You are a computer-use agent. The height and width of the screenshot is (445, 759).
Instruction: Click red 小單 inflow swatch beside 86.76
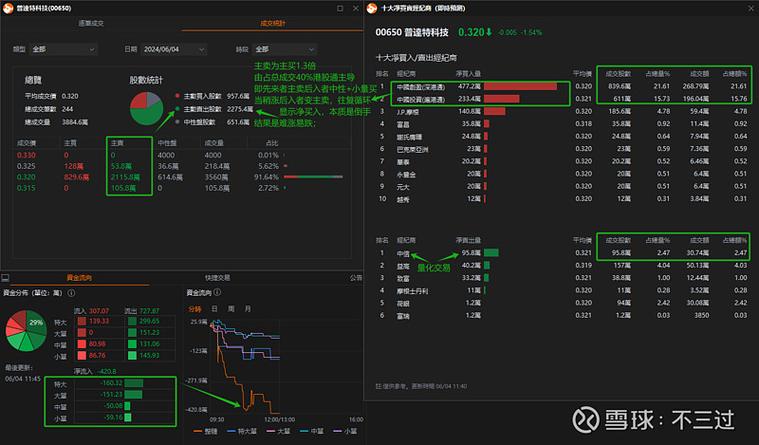click(81, 355)
